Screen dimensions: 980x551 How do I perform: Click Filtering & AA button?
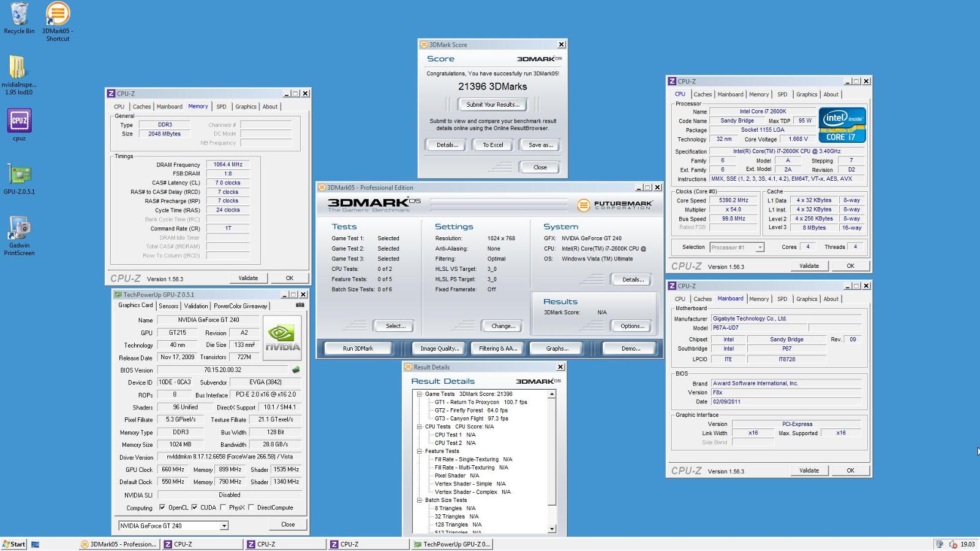[x=498, y=348]
